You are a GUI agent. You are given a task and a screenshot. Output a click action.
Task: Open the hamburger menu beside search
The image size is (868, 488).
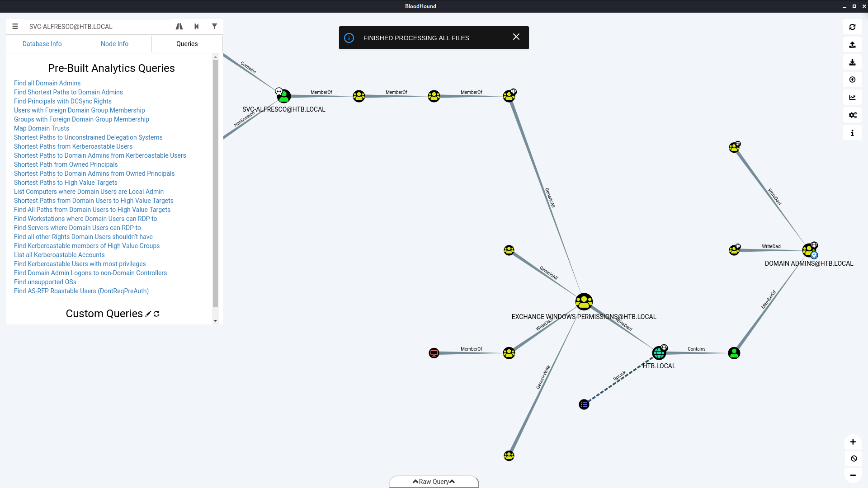(x=15, y=27)
